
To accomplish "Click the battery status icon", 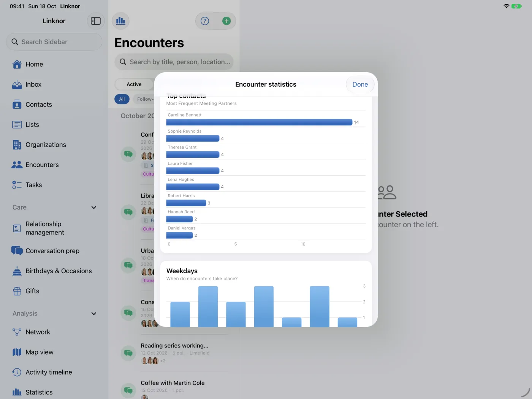I will (x=516, y=6).
